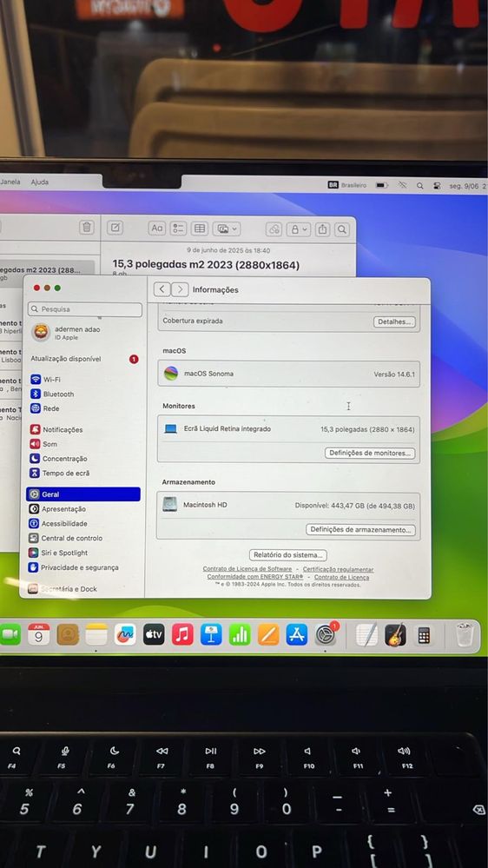
Task: Click Atualização disponível in sidebar
Action: click(84, 359)
